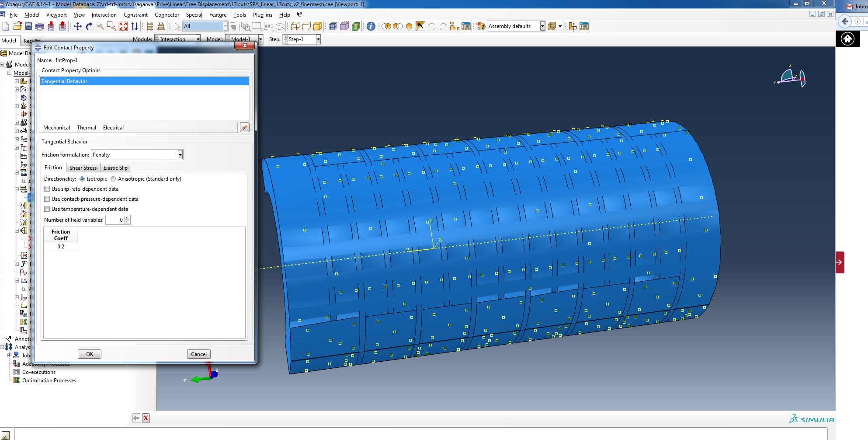
Task: Select the Magnify View tool
Action: tap(100, 26)
